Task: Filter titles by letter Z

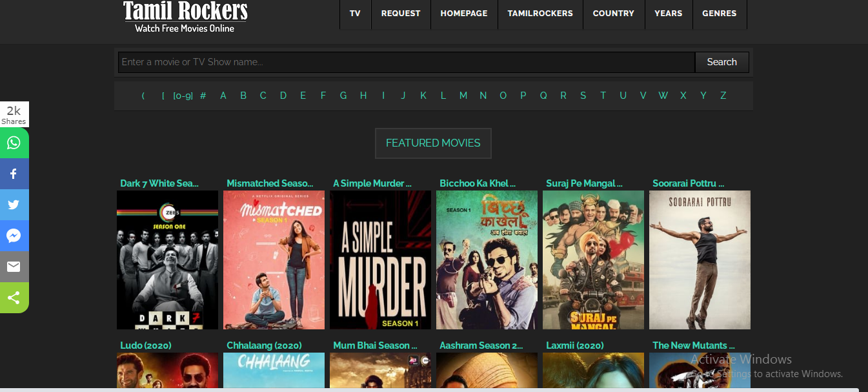Action: click(x=723, y=96)
